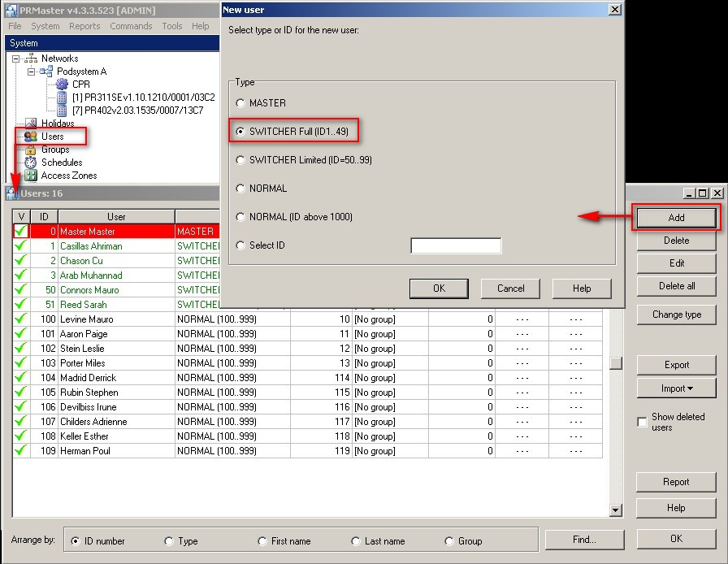Click the user list scrollbar thumb

616,362
